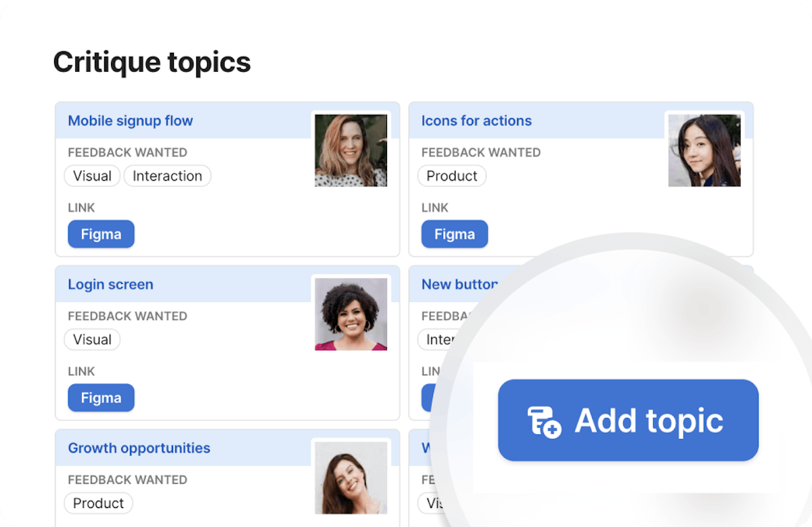Image resolution: width=812 pixels, height=527 pixels.
Task: Click the Login screen author photo
Action: tap(351, 314)
